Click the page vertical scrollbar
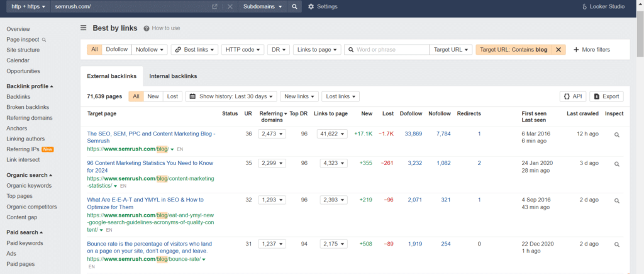Image resolution: width=644 pixels, height=274 pixels. [x=640, y=35]
